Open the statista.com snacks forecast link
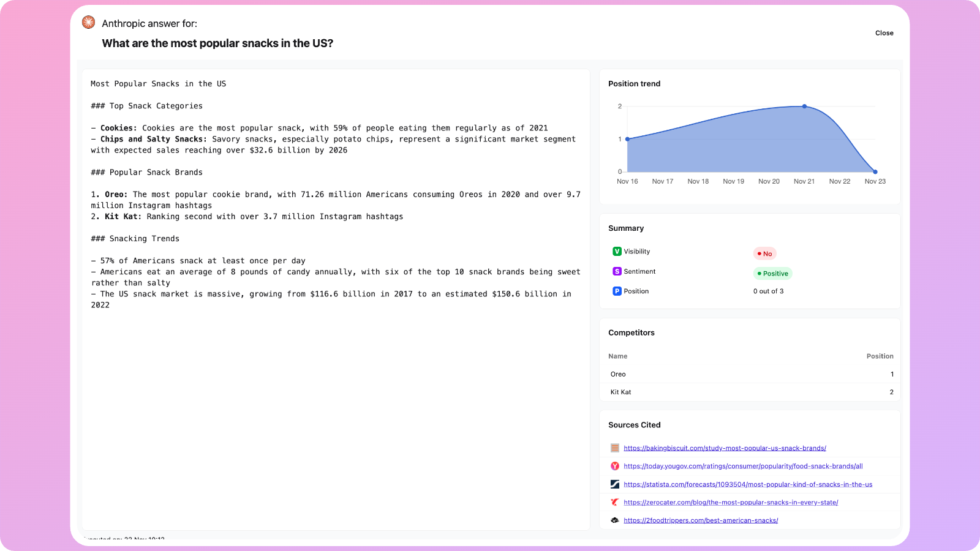The height and width of the screenshot is (551, 980). pos(748,484)
